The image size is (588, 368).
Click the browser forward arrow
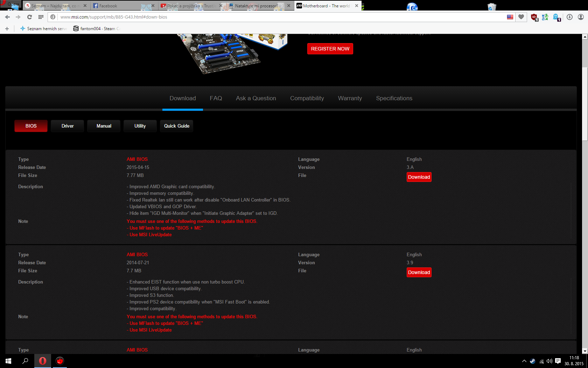click(x=18, y=17)
